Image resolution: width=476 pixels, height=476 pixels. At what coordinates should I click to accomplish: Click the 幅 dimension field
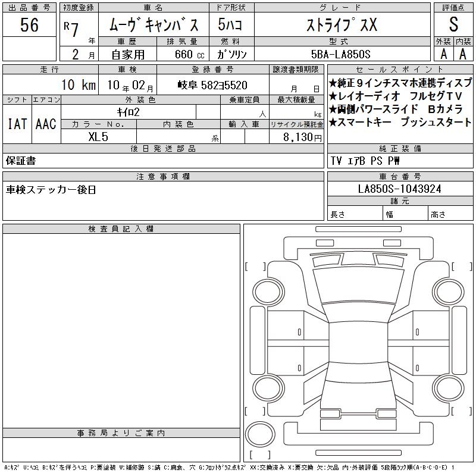tap(405, 214)
